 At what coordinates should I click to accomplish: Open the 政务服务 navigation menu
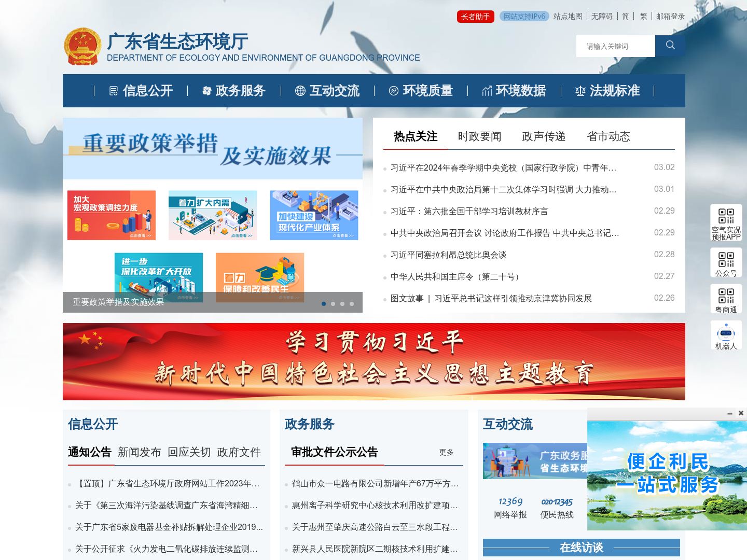[234, 91]
